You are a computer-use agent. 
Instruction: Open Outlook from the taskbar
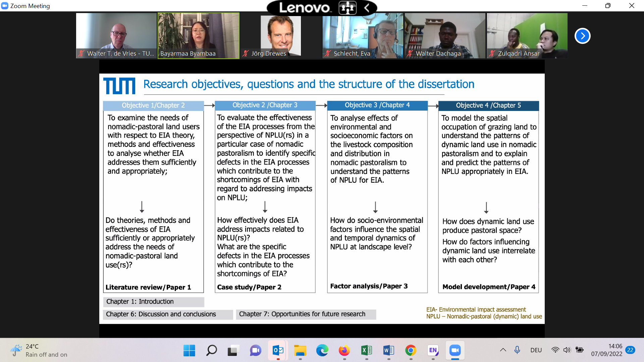[278, 351]
